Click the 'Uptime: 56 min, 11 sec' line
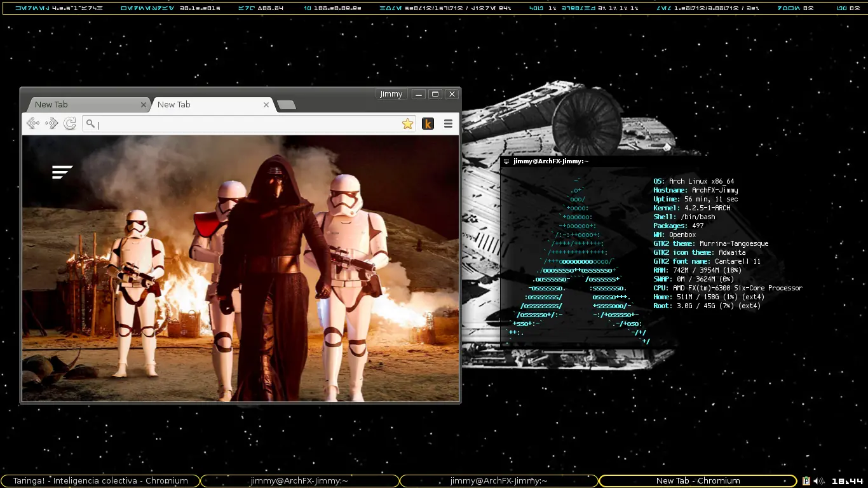868x488 pixels. (x=696, y=200)
